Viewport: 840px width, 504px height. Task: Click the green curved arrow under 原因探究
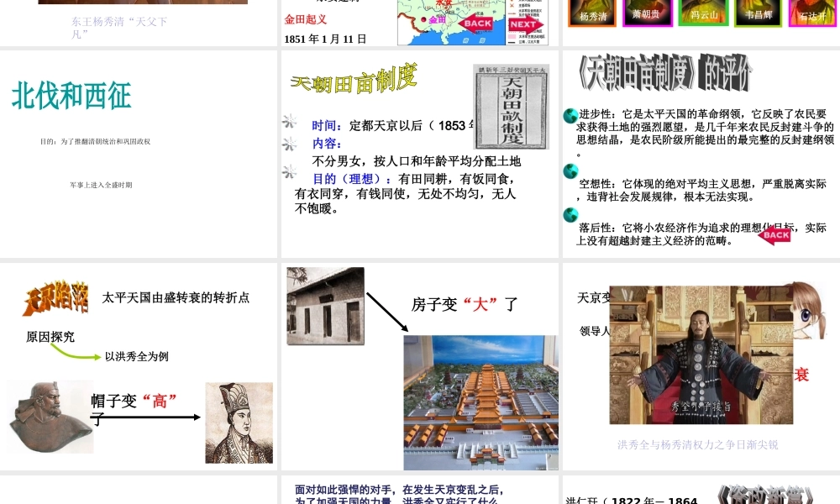[x=76, y=353]
